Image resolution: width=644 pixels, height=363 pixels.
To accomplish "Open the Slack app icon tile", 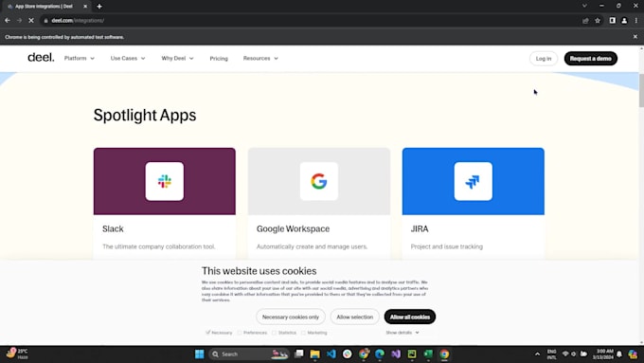I will tap(164, 181).
